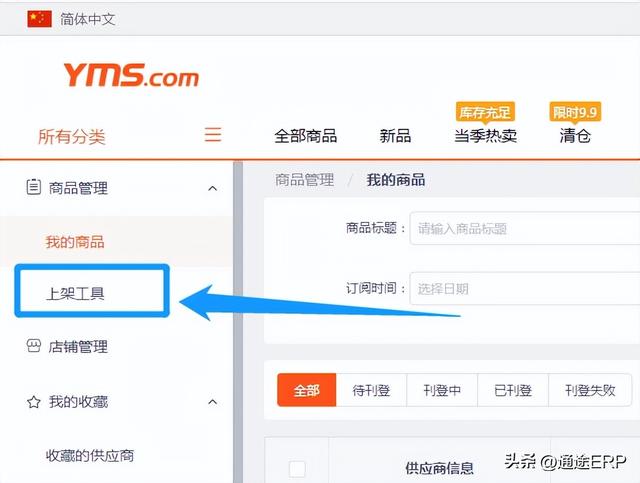Click the 我的收藏 sidebar heading
Viewport: 640px width, 483px height.
pyautogui.click(x=78, y=402)
